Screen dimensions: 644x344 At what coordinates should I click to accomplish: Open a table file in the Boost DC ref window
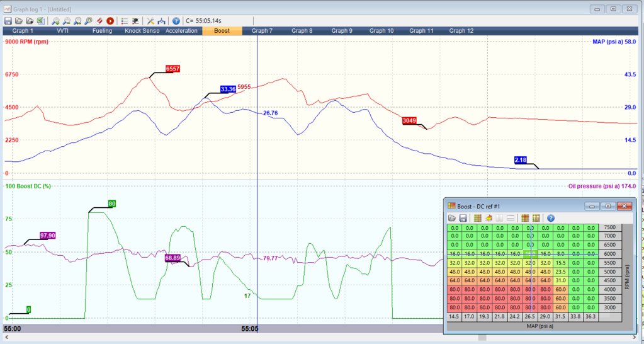tap(452, 218)
